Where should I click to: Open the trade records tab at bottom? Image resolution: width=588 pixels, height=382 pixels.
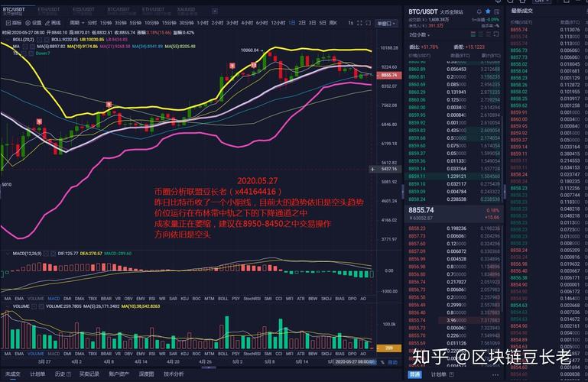(x=89, y=374)
